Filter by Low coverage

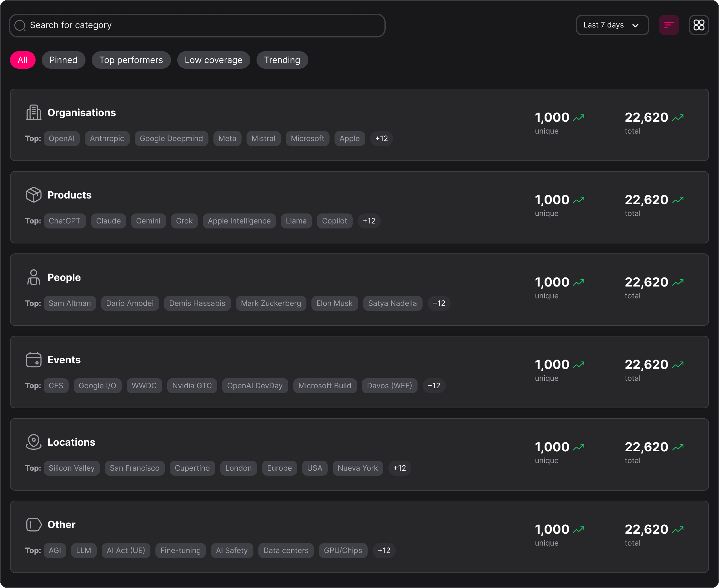213,60
